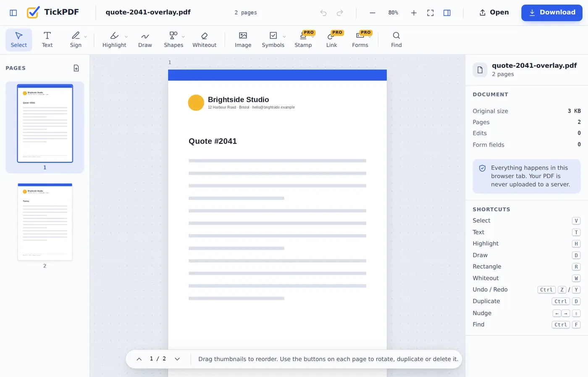The height and width of the screenshot is (377, 588).
Task: Click the DOCUMENT section header
Action: click(x=491, y=95)
